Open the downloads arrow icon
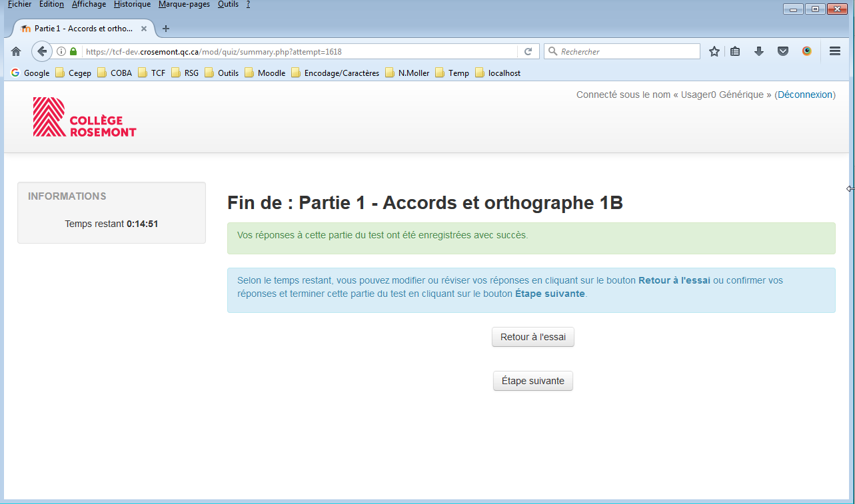This screenshot has width=855, height=504. point(759,51)
